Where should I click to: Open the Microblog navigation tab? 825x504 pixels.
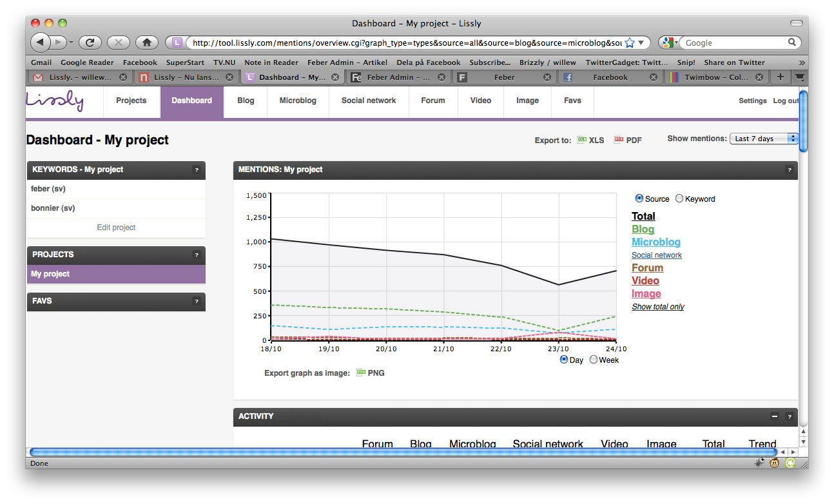pyautogui.click(x=298, y=101)
